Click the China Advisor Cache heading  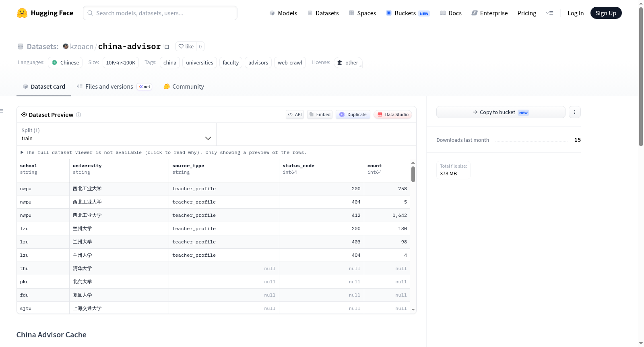[x=52, y=335]
